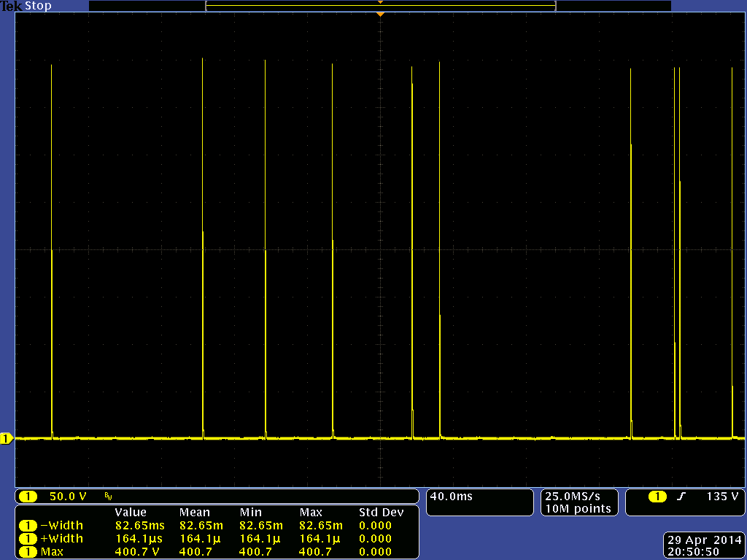Click the 164.1µs +Width value
The image size is (747, 560).
[x=139, y=539]
